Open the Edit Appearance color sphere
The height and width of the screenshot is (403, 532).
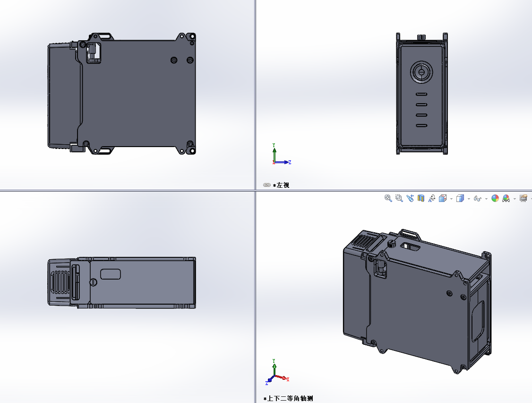[495, 198]
